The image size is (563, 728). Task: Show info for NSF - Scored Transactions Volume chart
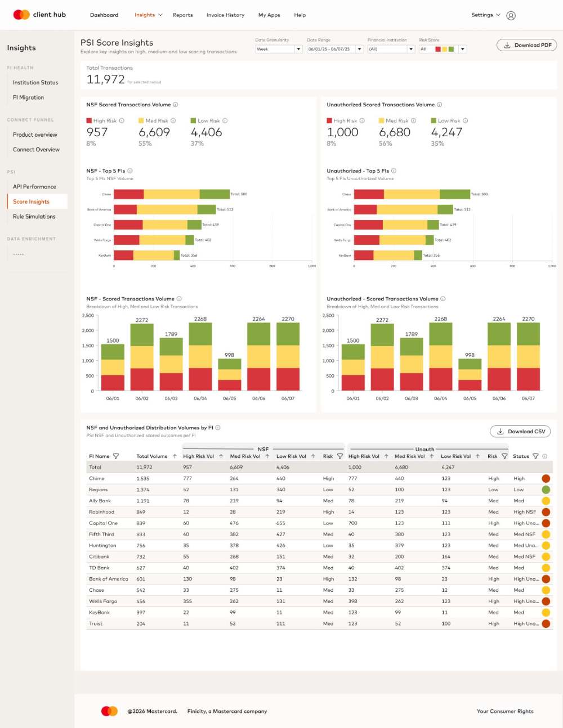(x=179, y=299)
